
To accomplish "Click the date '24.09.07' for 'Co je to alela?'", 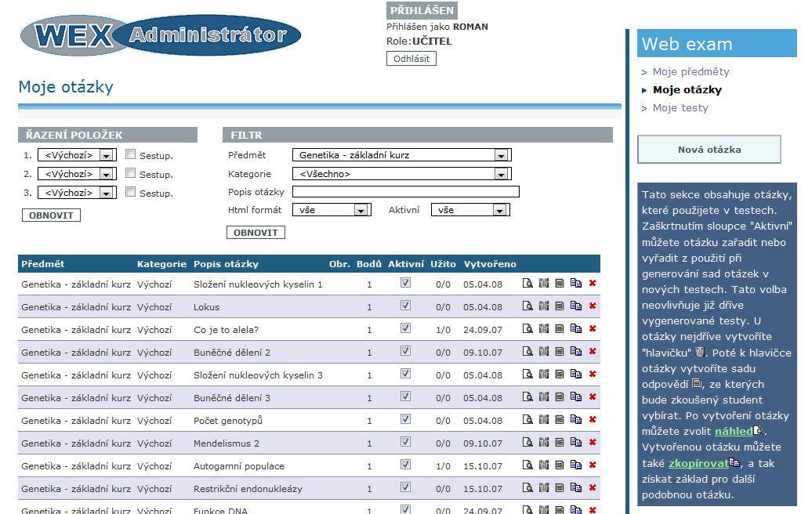I will 483,330.
